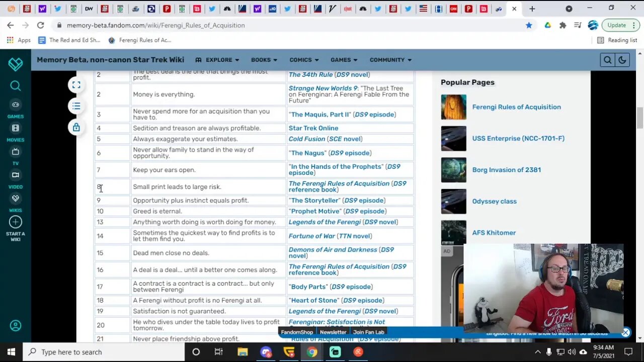Open AFS Khitomer popular page
The width and height of the screenshot is (644, 362).
[494, 233]
